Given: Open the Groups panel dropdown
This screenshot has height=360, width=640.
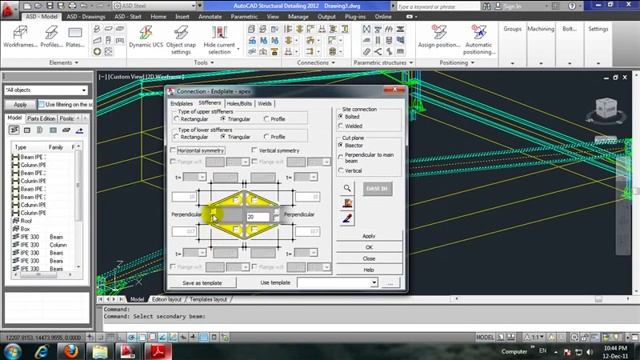Looking at the screenshot, I should pyautogui.click(x=512, y=63).
